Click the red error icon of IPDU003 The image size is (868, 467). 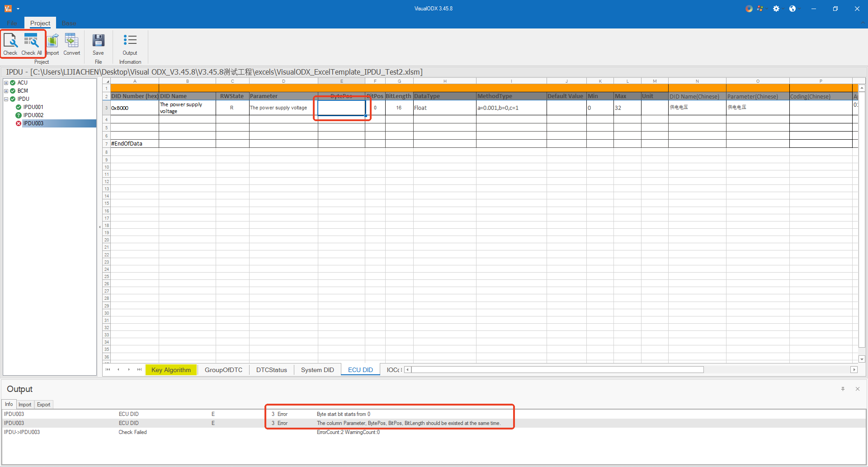(19, 123)
